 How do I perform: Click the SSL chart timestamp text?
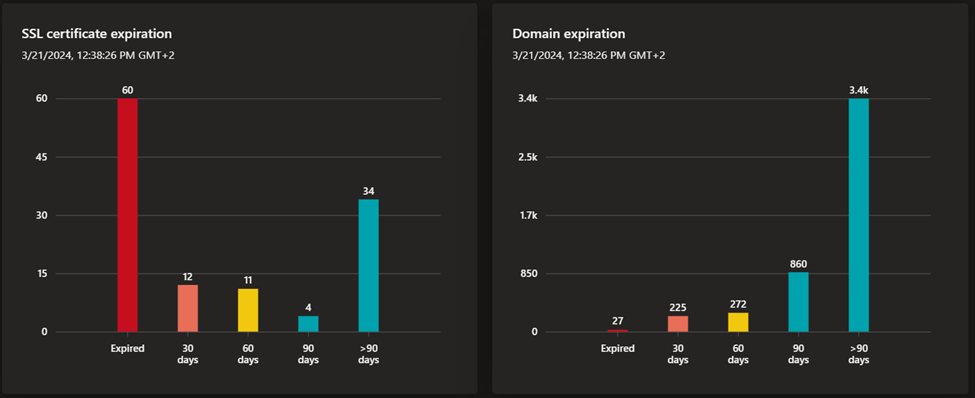[x=98, y=55]
